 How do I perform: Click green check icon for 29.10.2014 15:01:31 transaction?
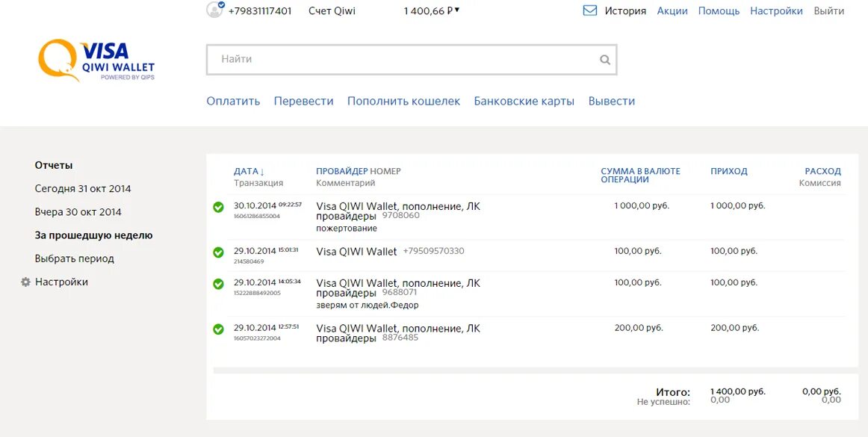click(218, 252)
